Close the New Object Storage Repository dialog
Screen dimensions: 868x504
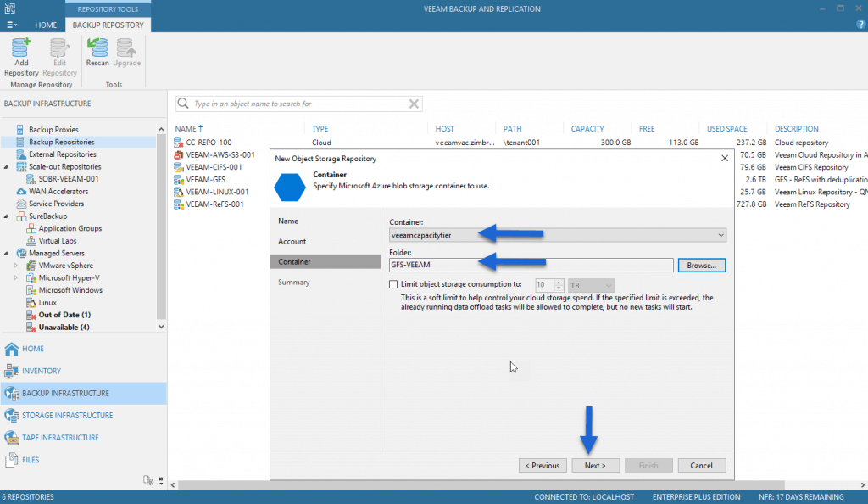725,159
